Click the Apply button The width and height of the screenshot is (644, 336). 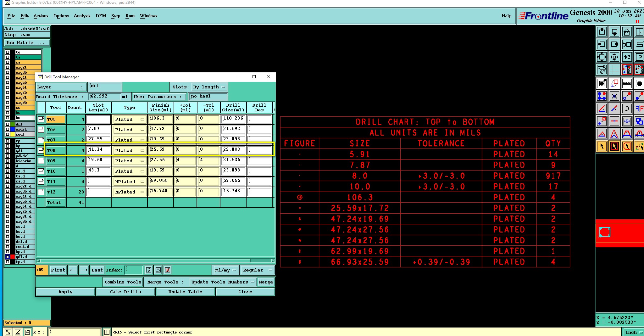click(65, 292)
